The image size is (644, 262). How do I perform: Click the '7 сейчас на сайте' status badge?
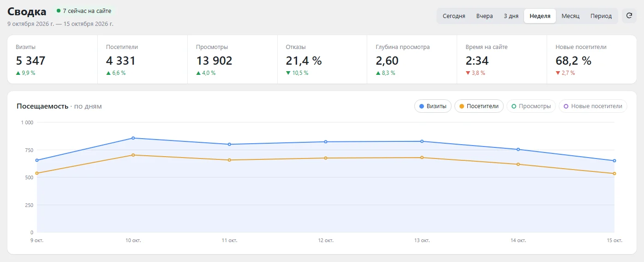click(x=84, y=11)
